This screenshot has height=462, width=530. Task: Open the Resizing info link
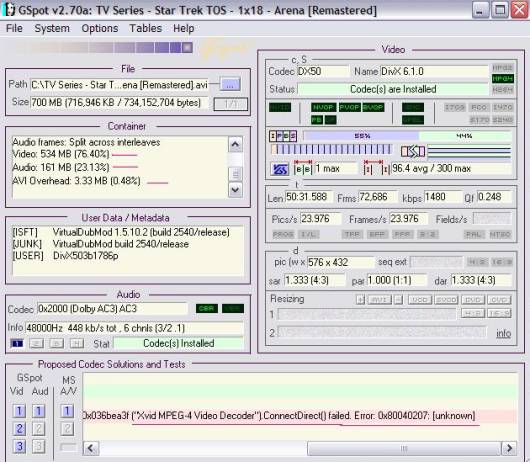click(x=503, y=333)
